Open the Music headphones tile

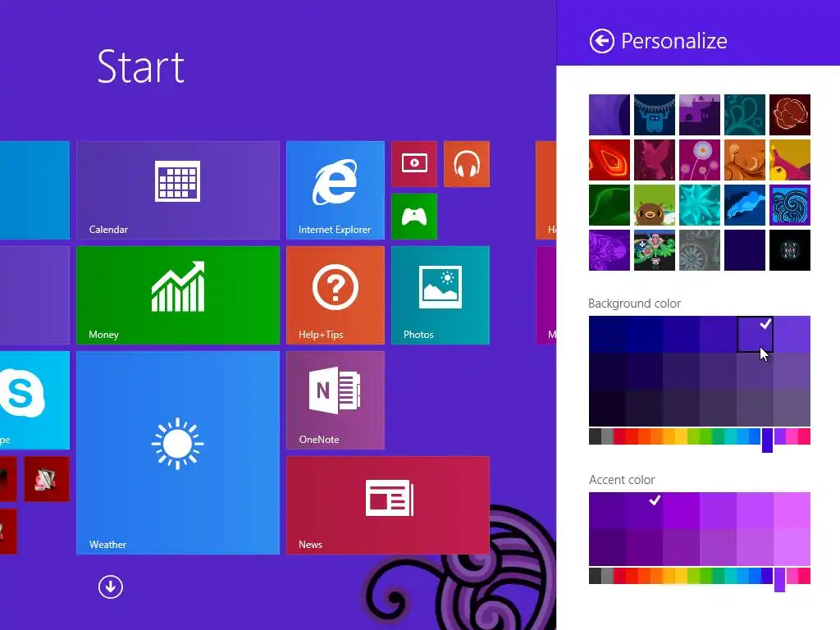[467, 164]
